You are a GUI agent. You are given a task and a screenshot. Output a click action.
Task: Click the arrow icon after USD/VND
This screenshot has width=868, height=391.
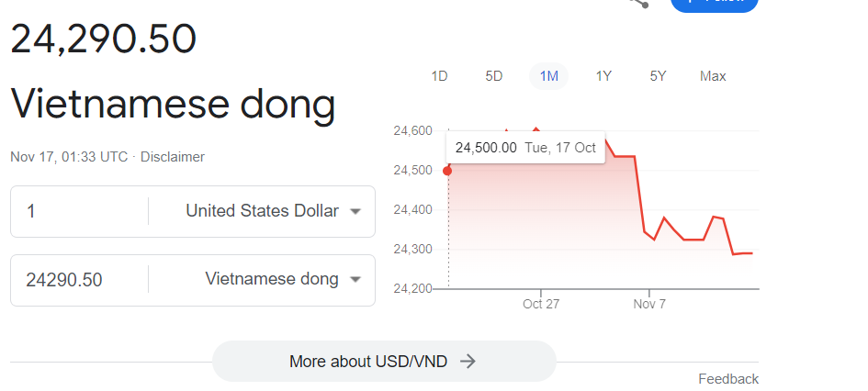[x=468, y=362]
